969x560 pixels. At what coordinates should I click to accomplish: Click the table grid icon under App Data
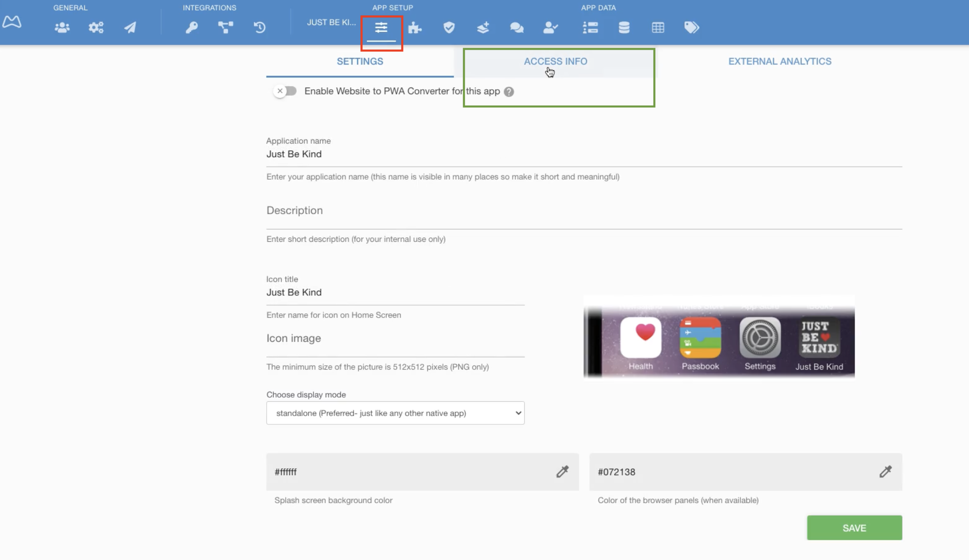point(658,28)
